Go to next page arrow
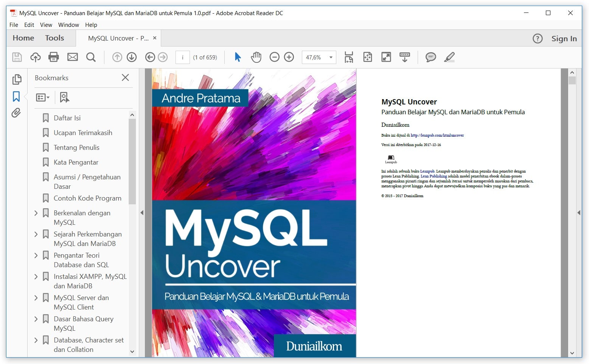This screenshot has height=364, width=589. tap(132, 57)
